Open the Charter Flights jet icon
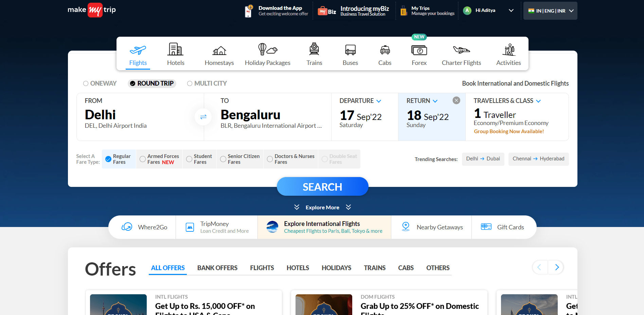 click(461, 50)
